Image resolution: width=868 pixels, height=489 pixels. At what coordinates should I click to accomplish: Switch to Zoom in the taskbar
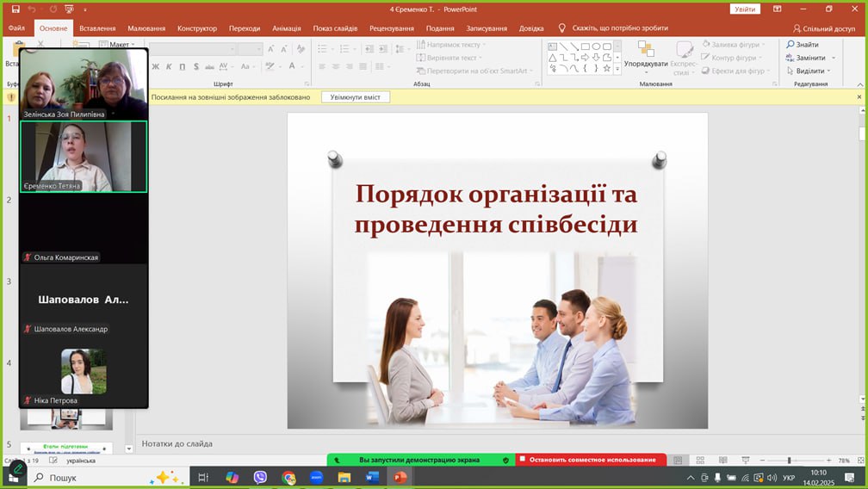pos(316,477)
